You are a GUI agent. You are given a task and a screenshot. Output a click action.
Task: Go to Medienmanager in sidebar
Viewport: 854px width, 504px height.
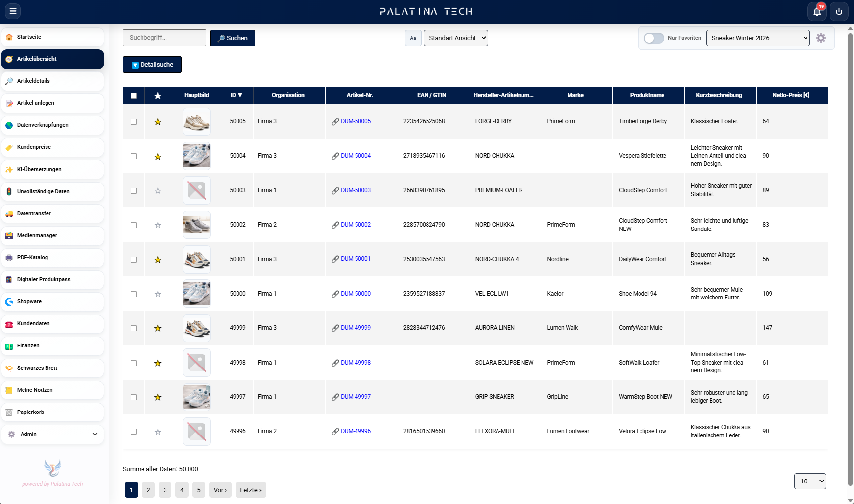pos(52,236)
